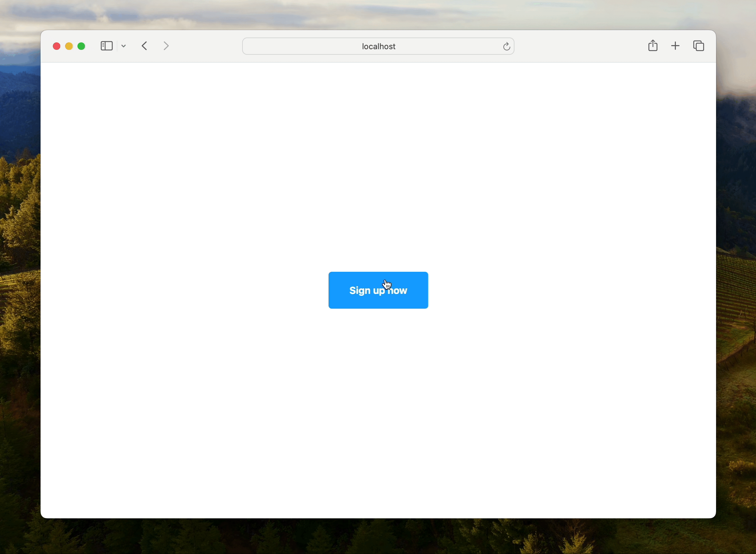The width and height of the screenshot is (756, 554).
Task: Open the Share menu icon
Action: 653,46
